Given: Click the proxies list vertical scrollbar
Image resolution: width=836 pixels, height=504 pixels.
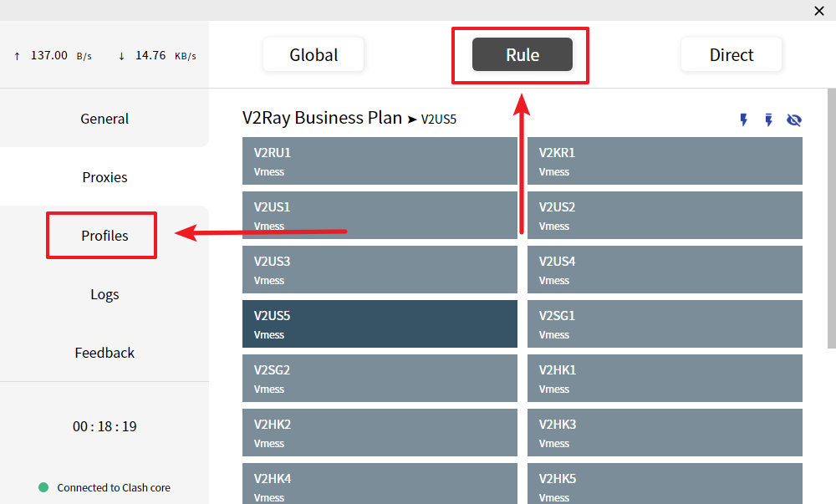Looking at the screenshot, I should [x=831, y=218].
